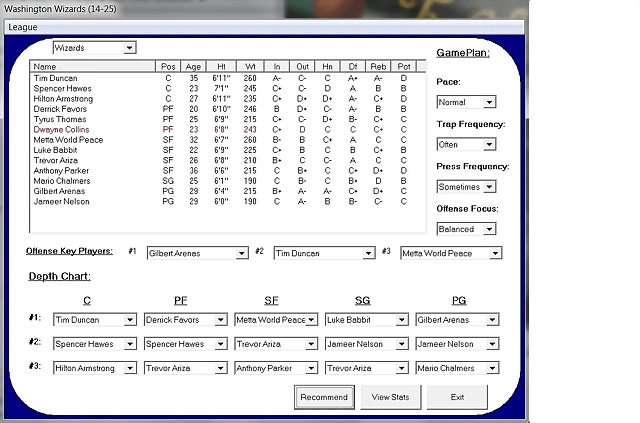This screenshot has width=640, height=423.
Task: Open the #1 C depth chart dropdown
Action: pos(95,320)
